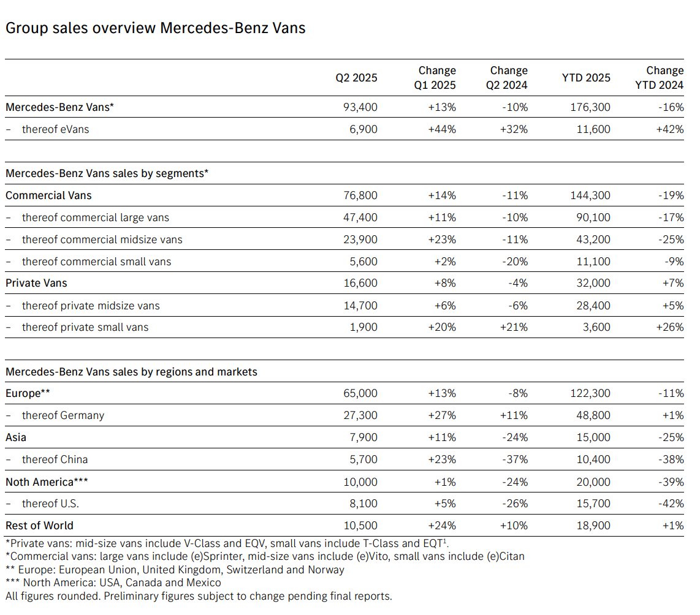Select thereof commercial large vans label
The width and height of the screenshot is (700, 615).
point(96,217)
